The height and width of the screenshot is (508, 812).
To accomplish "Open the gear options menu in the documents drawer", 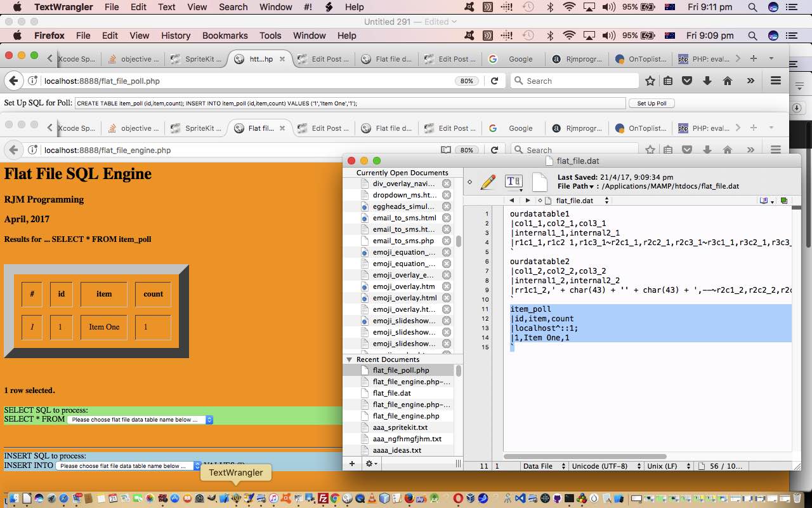I will coord(370,464).
